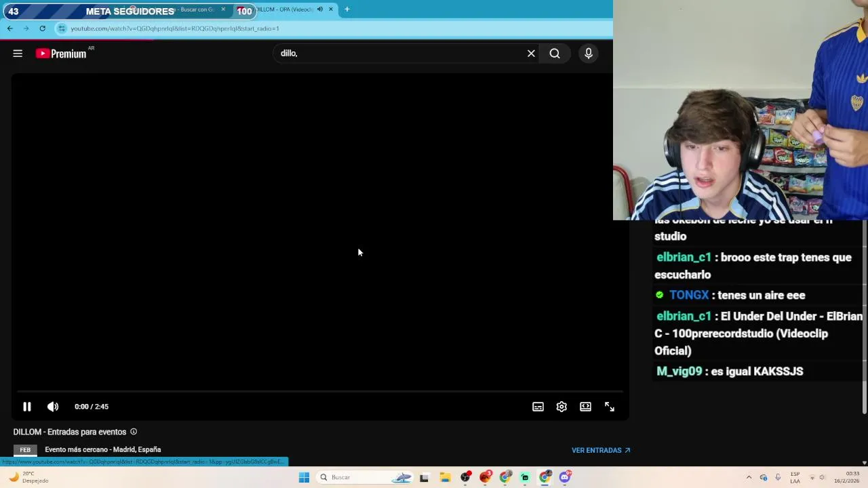Close the 'Buscar con Google' tab
868x488 pixels.
(223, 9)
